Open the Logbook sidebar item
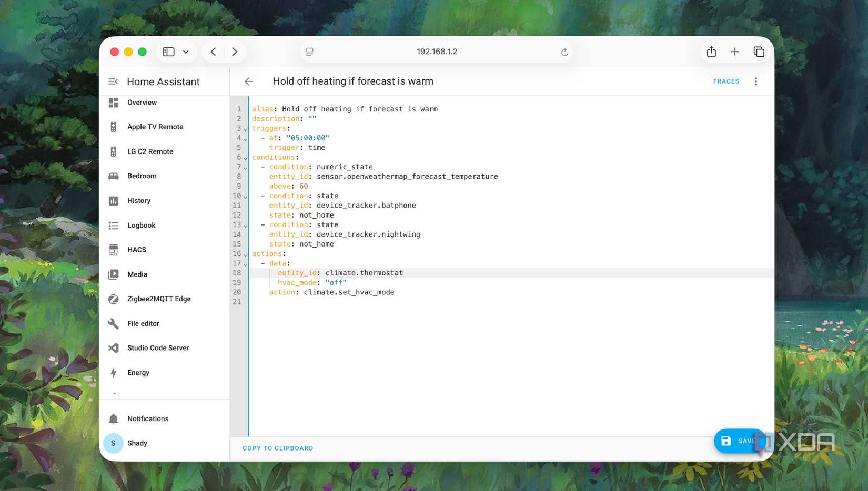This screenshot has width=868, height=491. click(141, 226)
